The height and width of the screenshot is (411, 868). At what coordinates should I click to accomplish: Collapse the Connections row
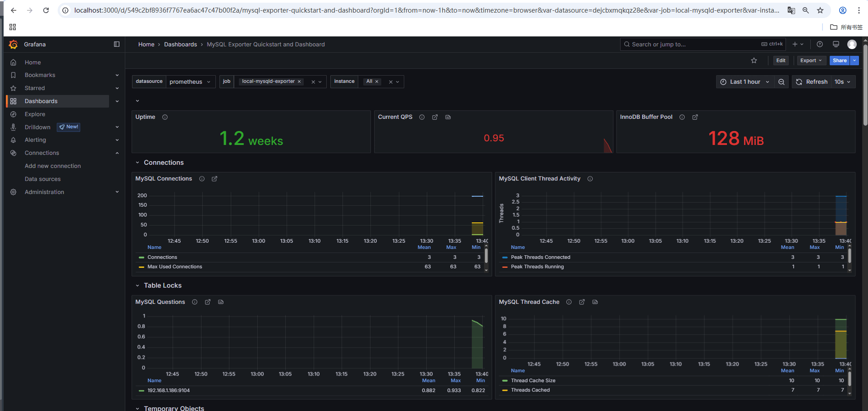137,163
